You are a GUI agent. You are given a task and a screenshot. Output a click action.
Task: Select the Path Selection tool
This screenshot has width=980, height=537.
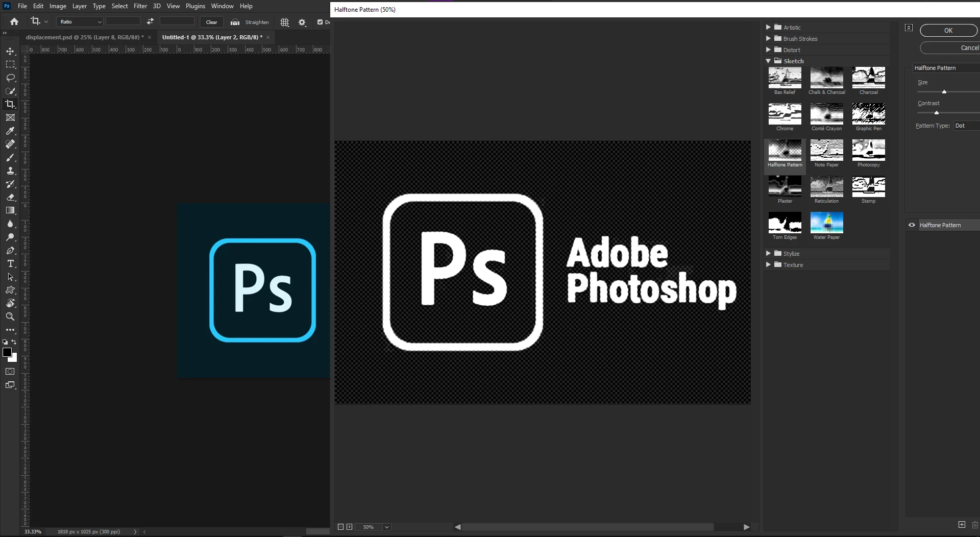(x=10, y=277)
